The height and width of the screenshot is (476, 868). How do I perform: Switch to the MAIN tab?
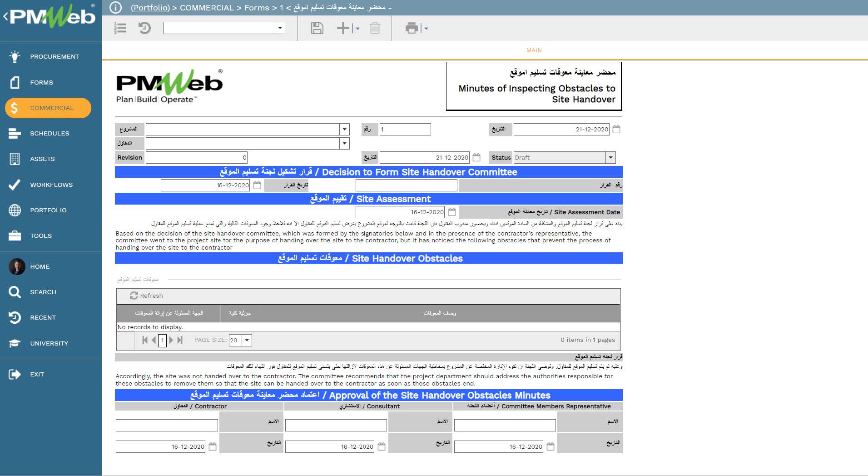[x=534, y=50]
